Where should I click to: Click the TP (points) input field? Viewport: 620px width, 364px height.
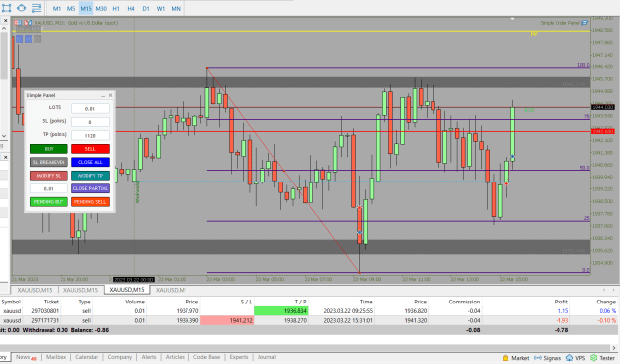[90, 136]
